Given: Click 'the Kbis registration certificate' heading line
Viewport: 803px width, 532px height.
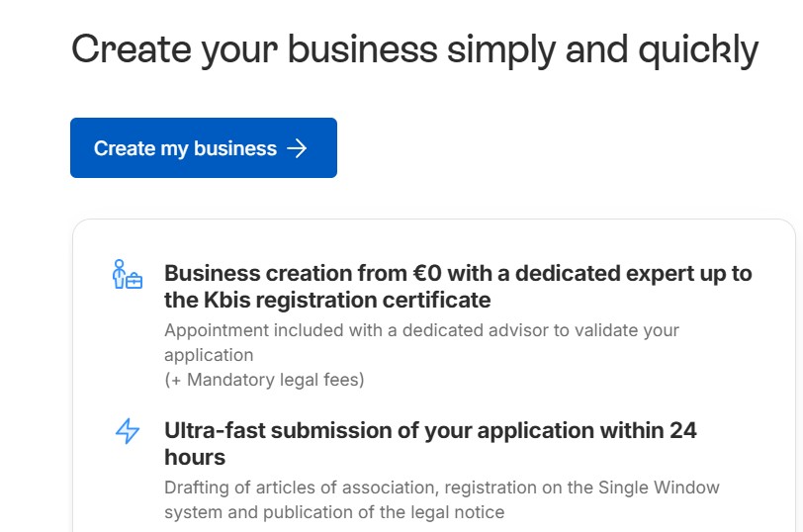Looking at the screenshot, I should point(326,300).
